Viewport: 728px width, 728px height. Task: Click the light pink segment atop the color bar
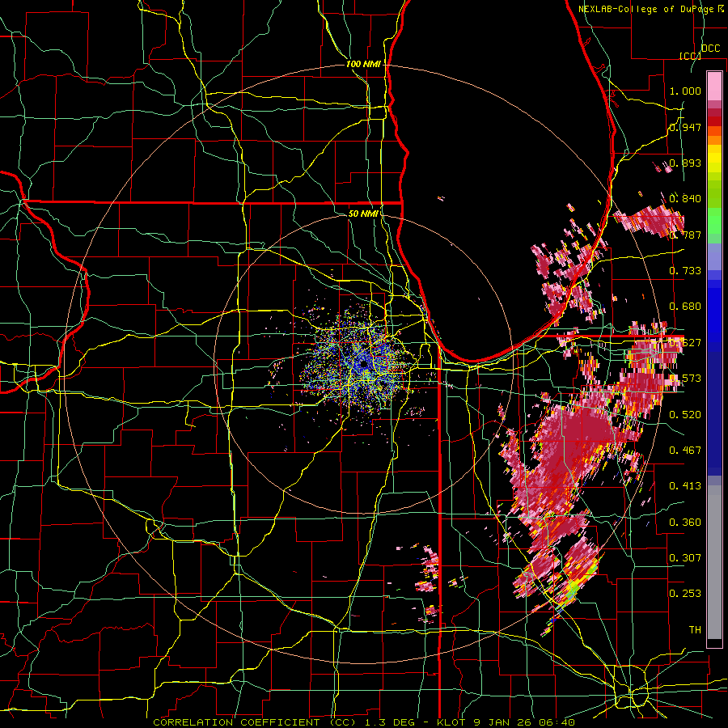coord(714,86)
